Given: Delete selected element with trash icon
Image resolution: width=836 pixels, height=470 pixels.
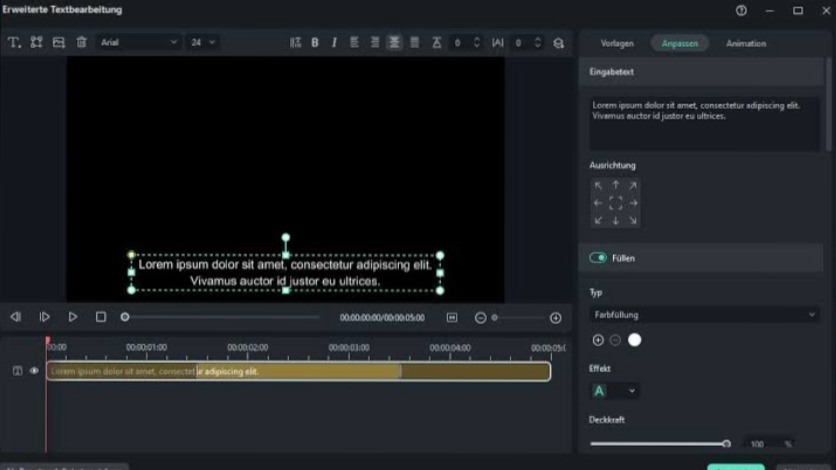Looking at the screenshot, I should 81,43.
